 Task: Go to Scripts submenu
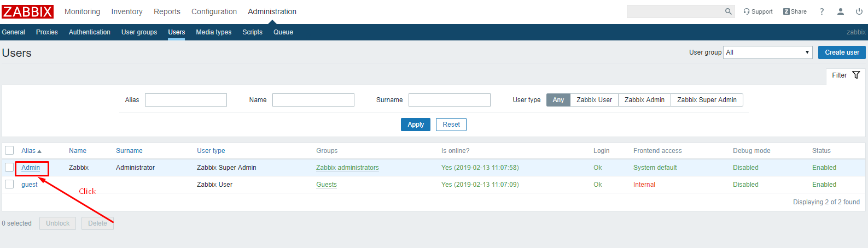[x=252, y=32]
